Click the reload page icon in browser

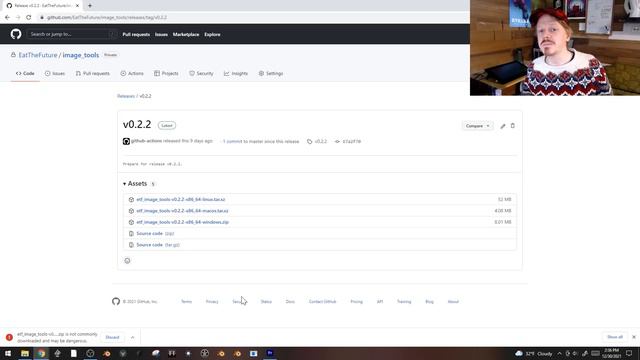(29, 17)
